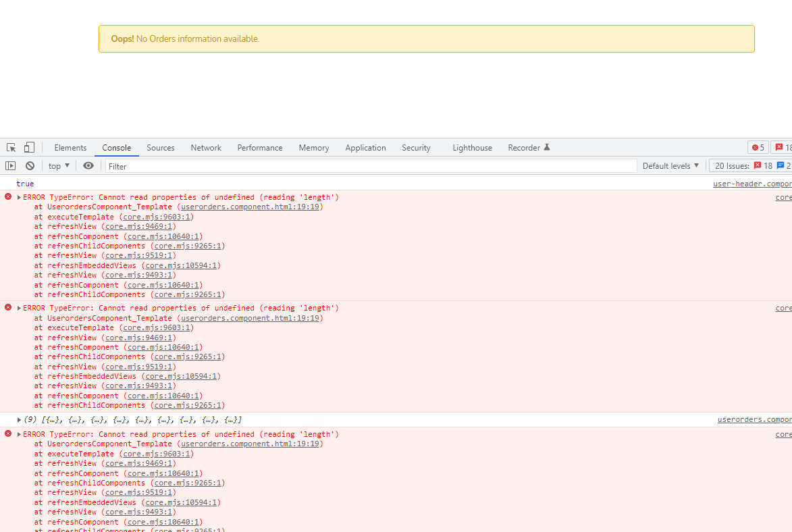Click the second error's red circle icon
Image resolution: width=792 pixels, height=532 pixels.
coord(8,307)
